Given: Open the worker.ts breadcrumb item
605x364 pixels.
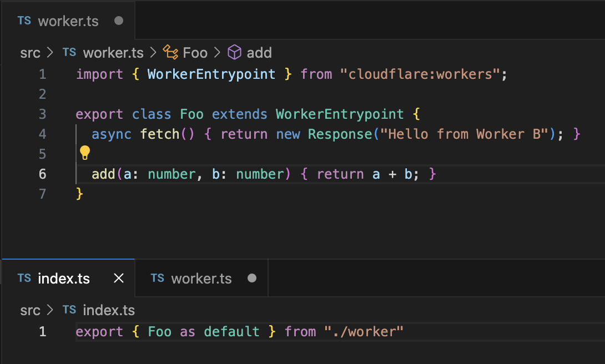Looking at the screenshot, I should coord(113,53).
